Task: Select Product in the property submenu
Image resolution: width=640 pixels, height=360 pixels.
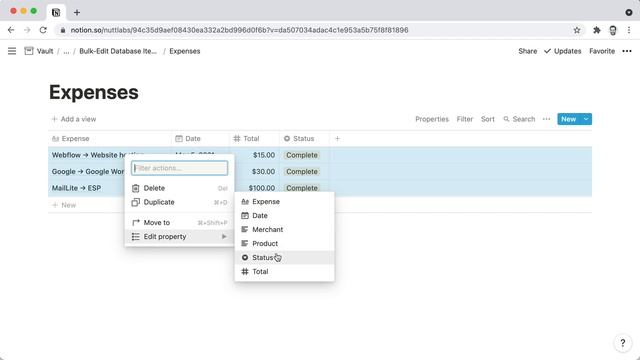Action: [x=284, y=243]
